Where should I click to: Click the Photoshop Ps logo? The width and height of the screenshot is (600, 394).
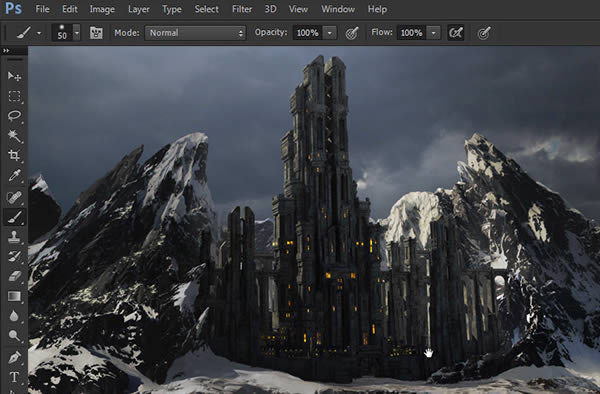point(13,8)
